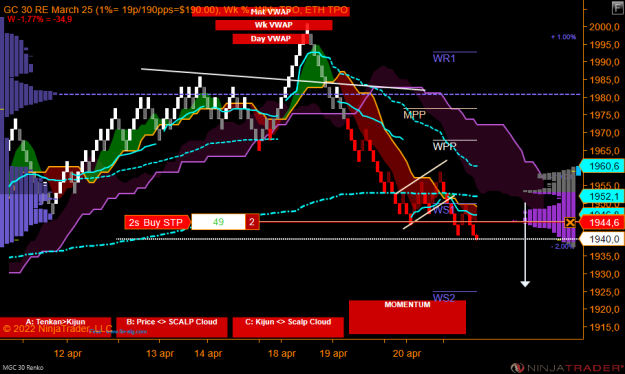Click the A: Tenkan>Kijun signal box
This screenshot has height=374, width=625.
click(x=55, y=327)
